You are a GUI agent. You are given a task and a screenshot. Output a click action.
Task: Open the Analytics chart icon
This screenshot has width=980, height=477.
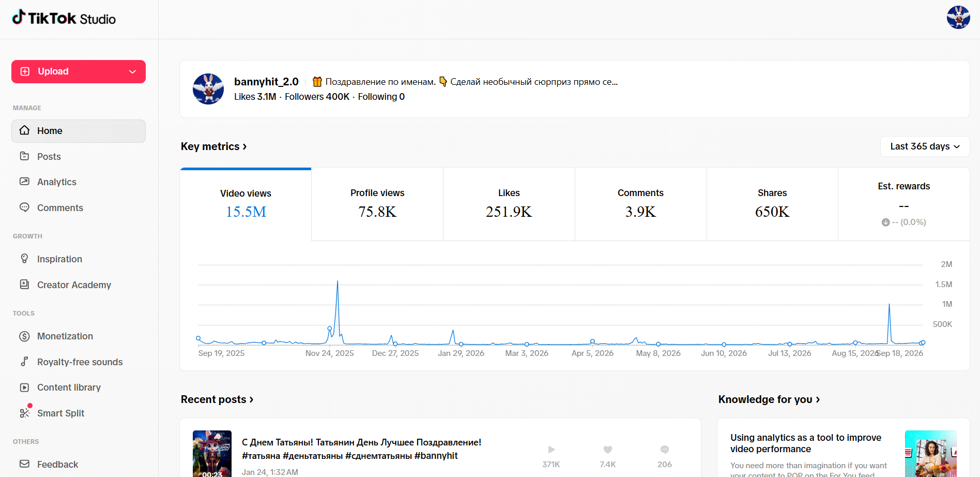24,182
